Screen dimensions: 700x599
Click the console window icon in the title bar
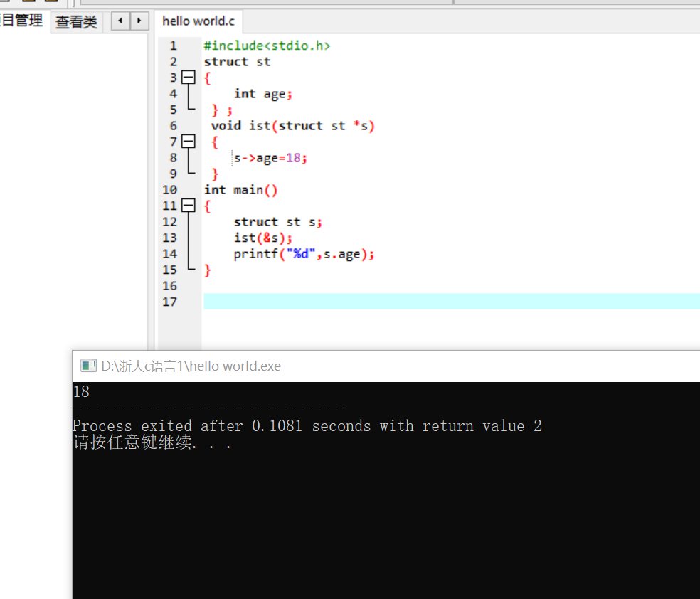coord(88,366)
